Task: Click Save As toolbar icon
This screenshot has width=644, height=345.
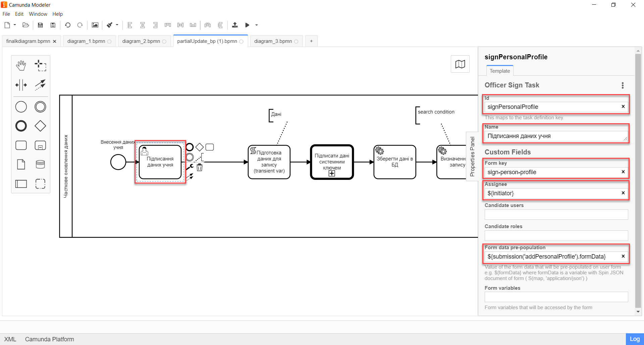Action: [53, 25]
